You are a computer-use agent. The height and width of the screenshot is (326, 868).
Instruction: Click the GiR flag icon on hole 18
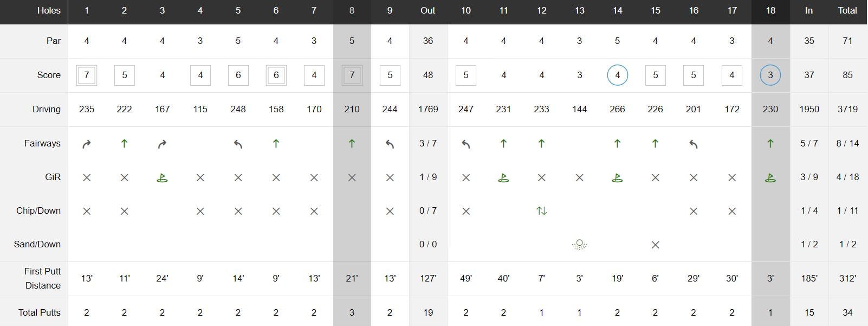point(770,177)
